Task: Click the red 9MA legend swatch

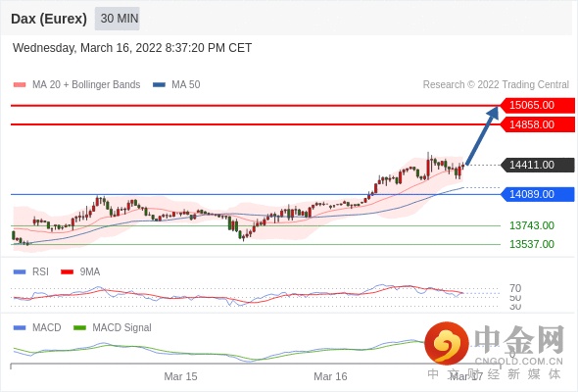Action: [x=67, y=272]
